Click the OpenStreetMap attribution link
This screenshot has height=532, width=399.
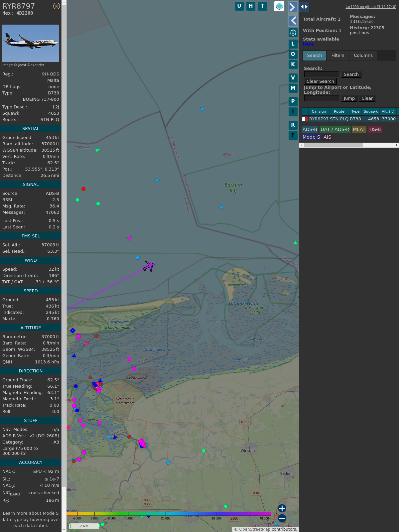(255, 529)
